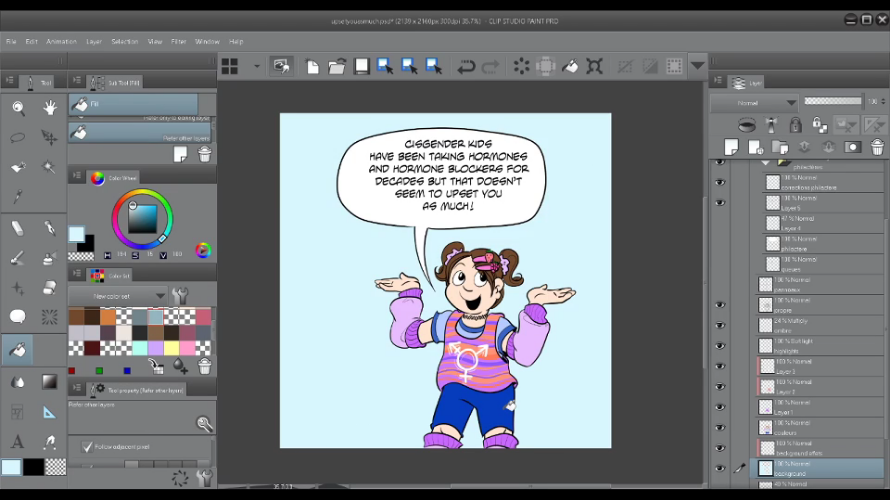Open the Tool property palette menu button
The height and width of the screenshot is (500, 890).
(x=77, y=388)
